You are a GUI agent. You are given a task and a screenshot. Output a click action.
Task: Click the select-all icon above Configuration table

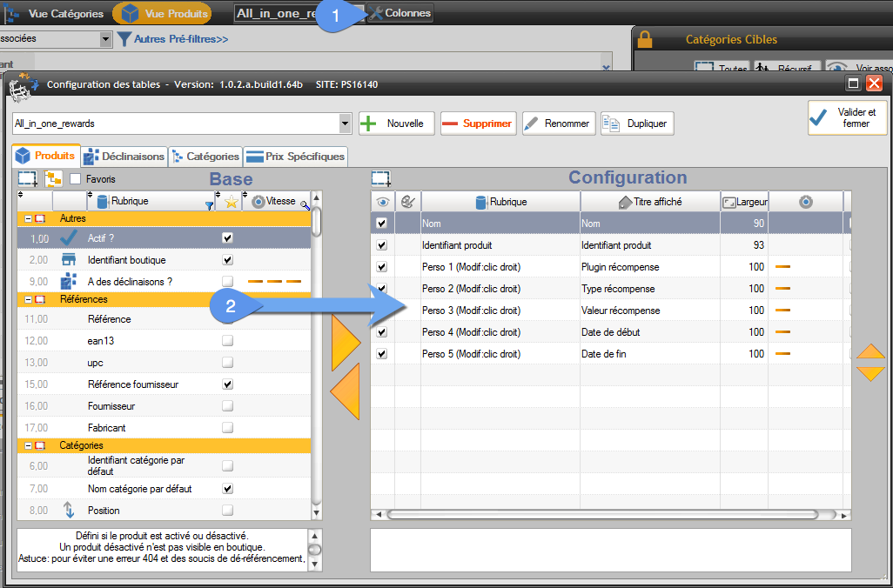(380, 179)
